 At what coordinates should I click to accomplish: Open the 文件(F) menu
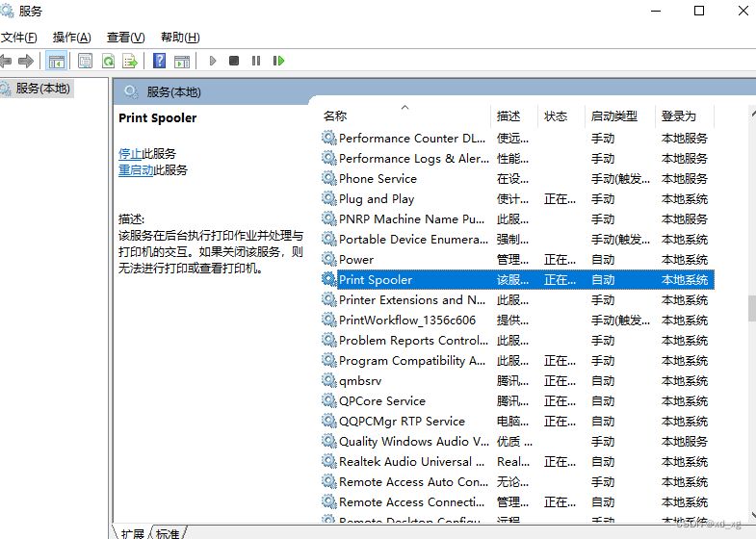pos(19,38)
